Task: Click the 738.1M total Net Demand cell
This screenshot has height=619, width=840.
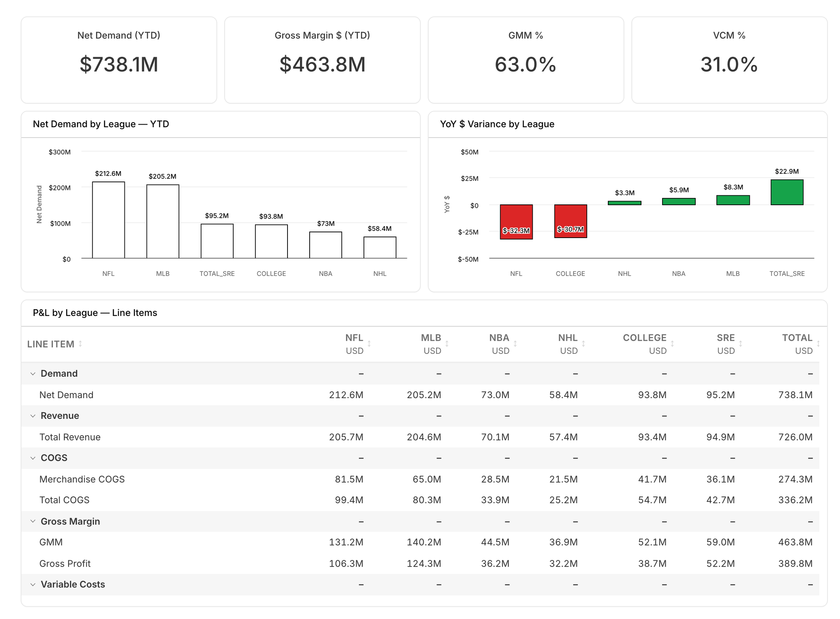Action: (795, 395)
